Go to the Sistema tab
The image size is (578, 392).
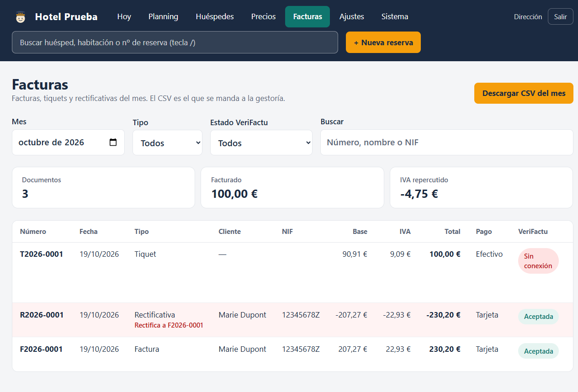[395, 16]
